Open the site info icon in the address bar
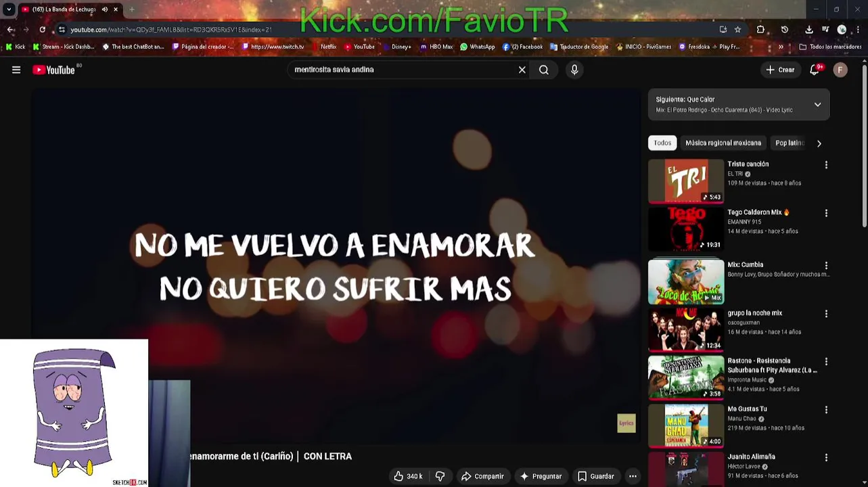This screenshot has width=868, height=487. click(62, 30)
